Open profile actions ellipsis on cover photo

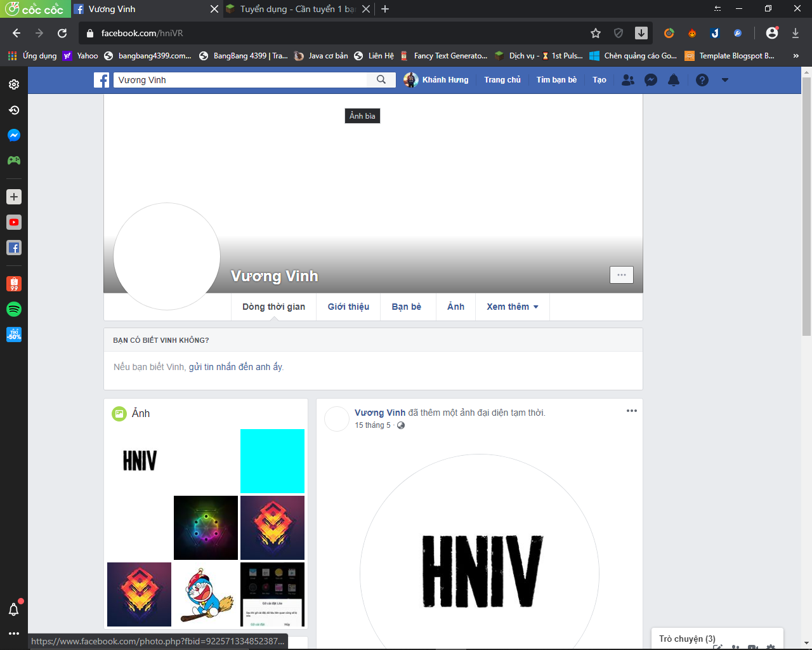coord(622,275)
